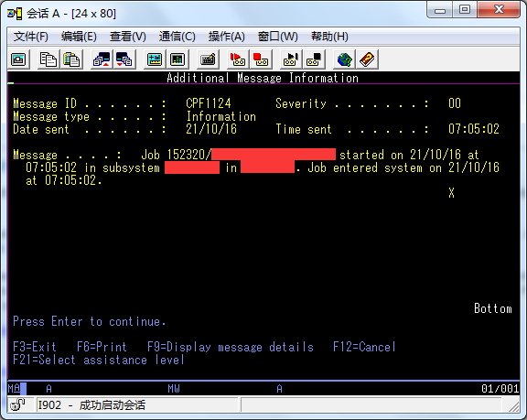Open the globe Support icon
This screenshot has height=420, width=527.
[344, 59]
